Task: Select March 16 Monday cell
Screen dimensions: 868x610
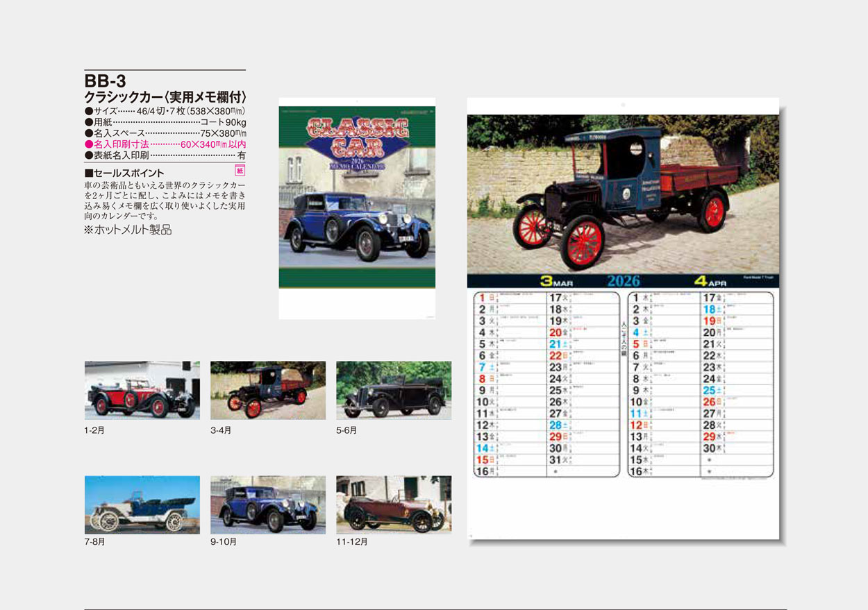Action: [x=511, y=471]
